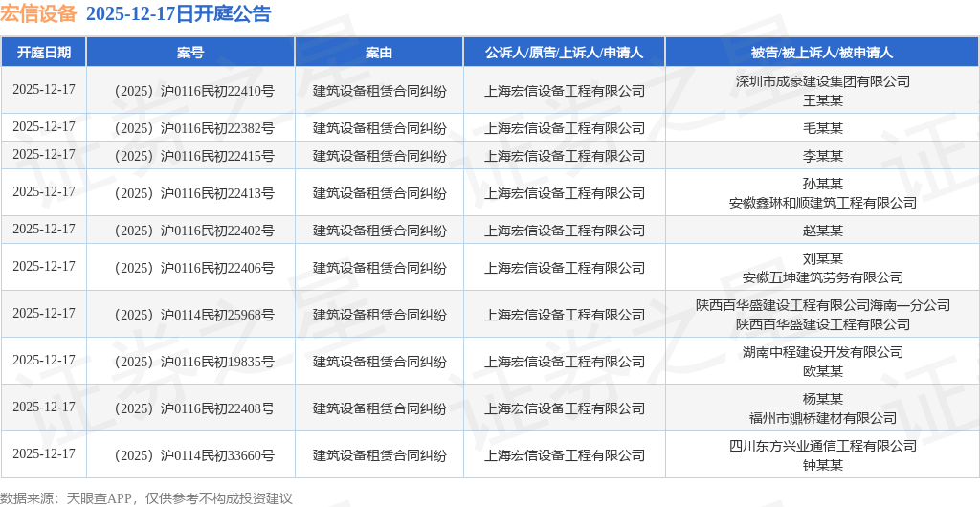Select the 2025-12-17日开庭公告 heading text
The image size is (980, 507).
click(x=178, y=13)
